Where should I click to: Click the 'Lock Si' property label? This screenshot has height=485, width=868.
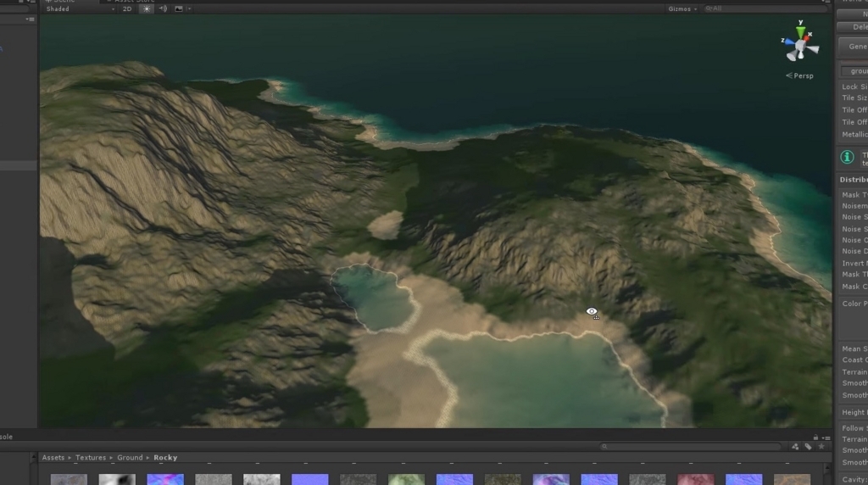(x=854, y=87)
